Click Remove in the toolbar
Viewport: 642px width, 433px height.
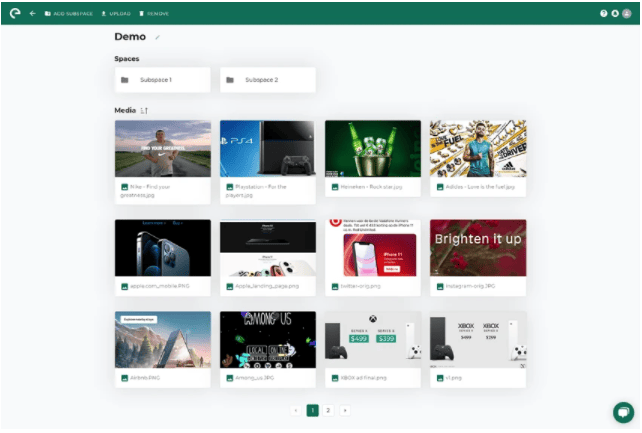(154, 14)
